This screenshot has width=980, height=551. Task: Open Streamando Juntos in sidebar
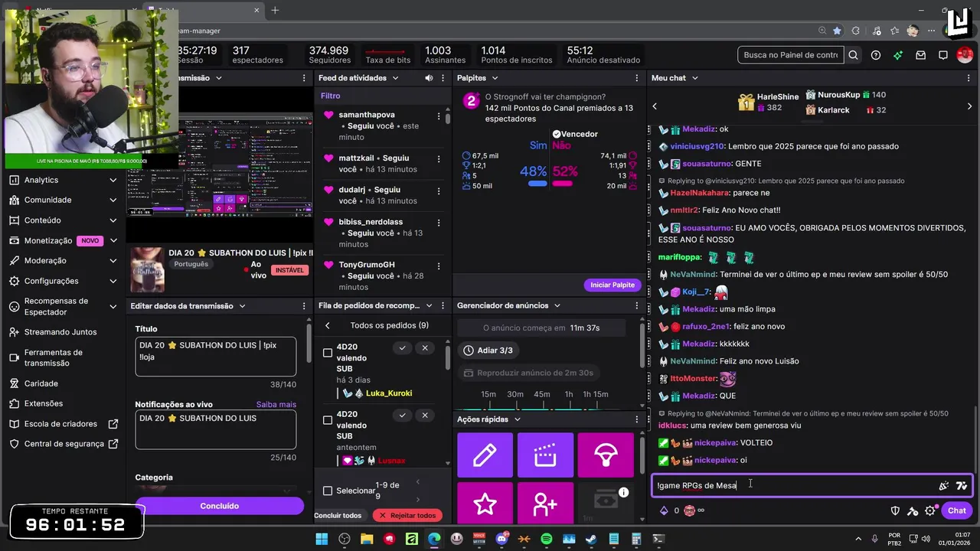(x=60, y=332)
